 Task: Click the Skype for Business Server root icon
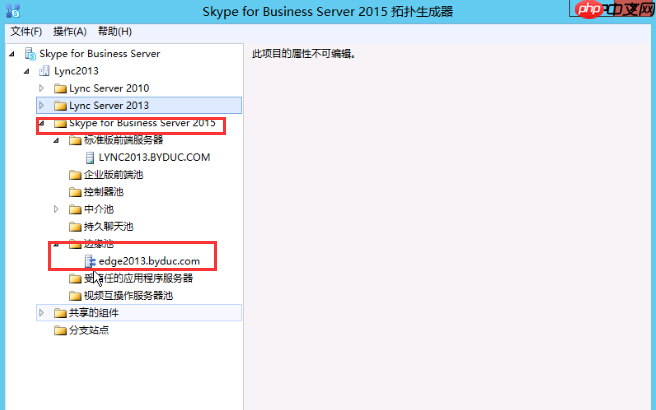pos(30,54)
